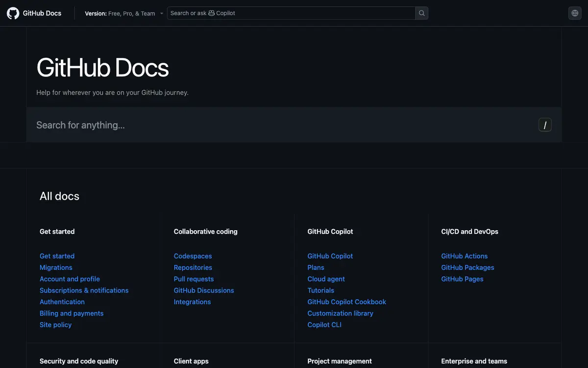Open Billing and payments docs

[x=72, y=313]
